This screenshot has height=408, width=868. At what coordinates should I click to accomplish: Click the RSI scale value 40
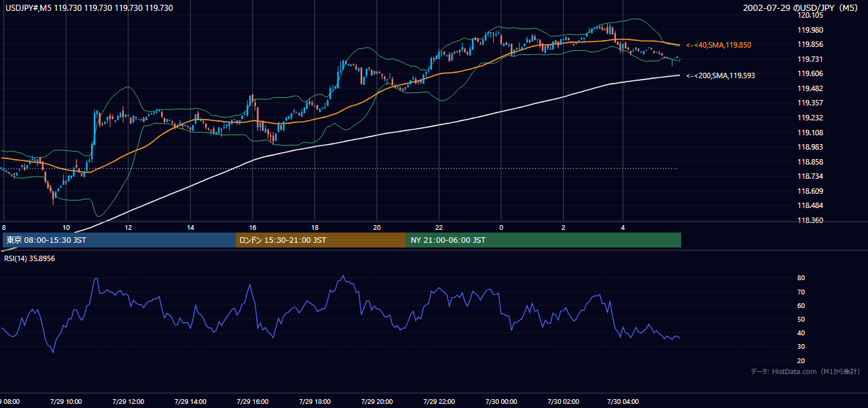click(x=801, y=333)
